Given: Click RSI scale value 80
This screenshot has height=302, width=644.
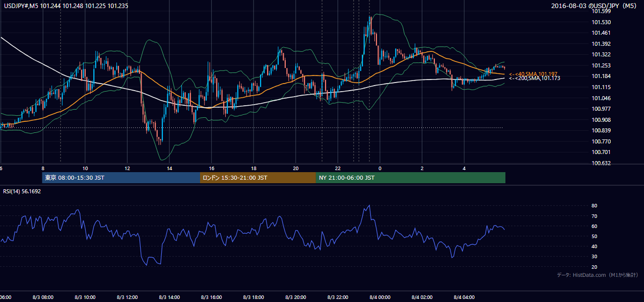Looking at the screenshot, I should coord(594,206).
